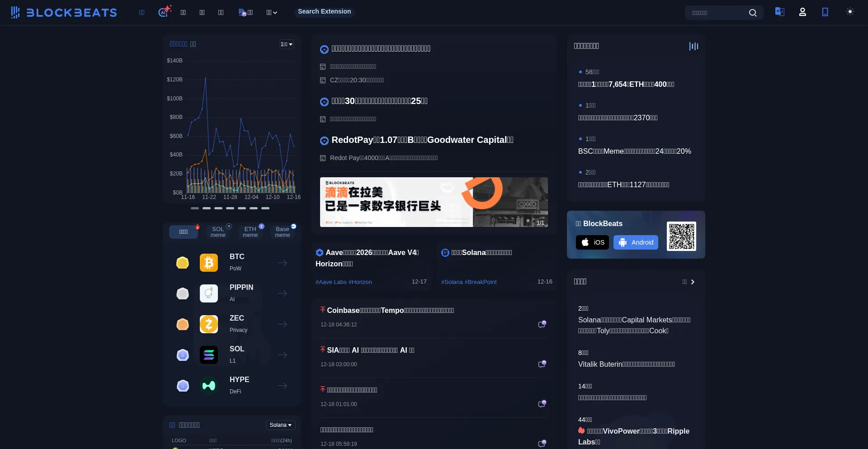
Task: Toggle light/dark theme with sun icon
Action: tap(850, 12)
